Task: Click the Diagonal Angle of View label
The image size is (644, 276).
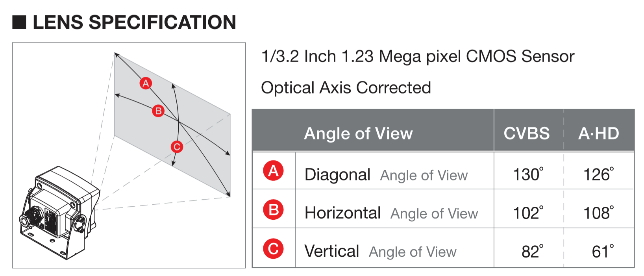Action: (386, 175)
